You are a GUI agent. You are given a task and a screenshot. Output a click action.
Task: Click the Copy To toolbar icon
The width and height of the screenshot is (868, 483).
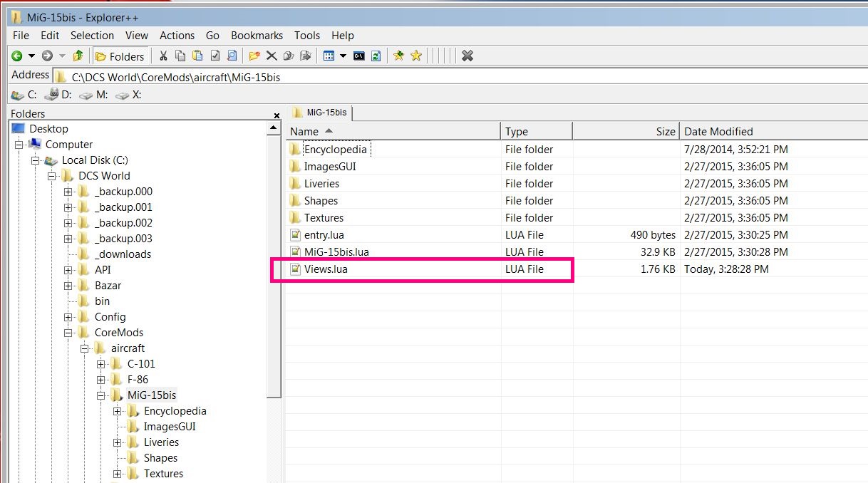[x=289, y=56]
